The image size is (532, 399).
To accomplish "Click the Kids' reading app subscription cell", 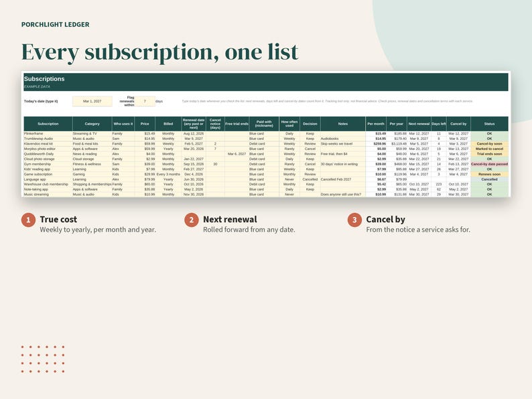I will (x=48, y=169).
